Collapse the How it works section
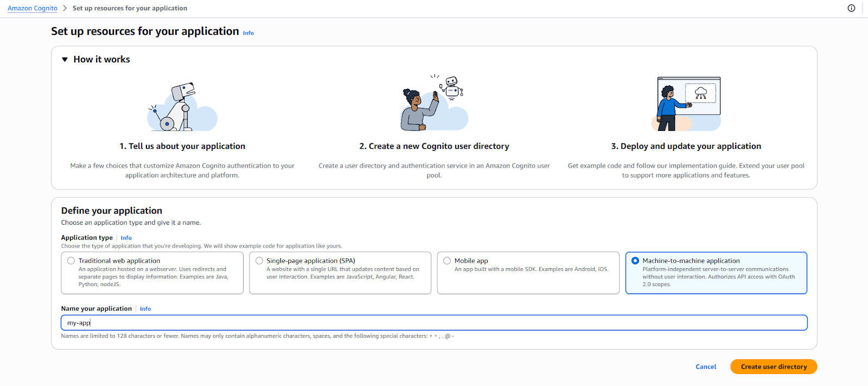 pos(65,60)
